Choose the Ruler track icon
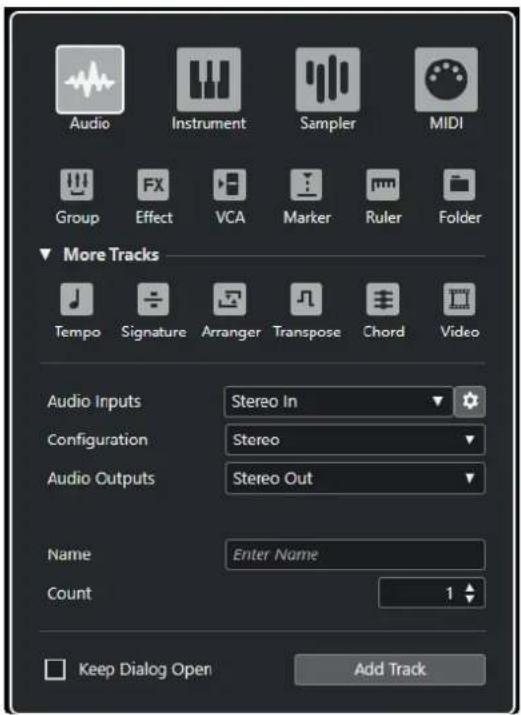The height and width of the screenshot is (715, 521). (x=383, y=185)
